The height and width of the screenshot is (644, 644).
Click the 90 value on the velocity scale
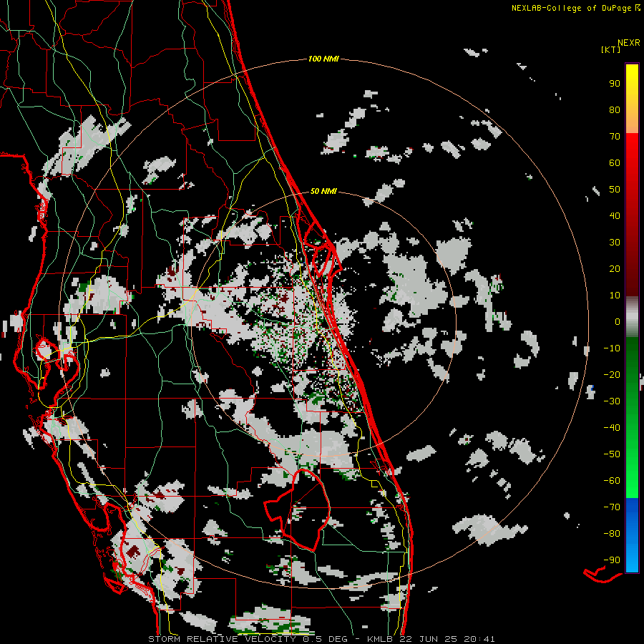tap(615, 84)
